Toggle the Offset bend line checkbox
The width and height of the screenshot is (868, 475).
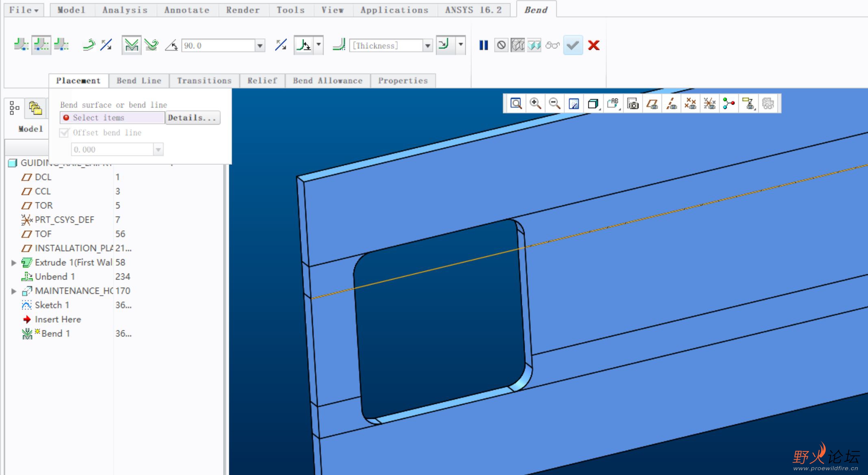click(x=64, y=133)
